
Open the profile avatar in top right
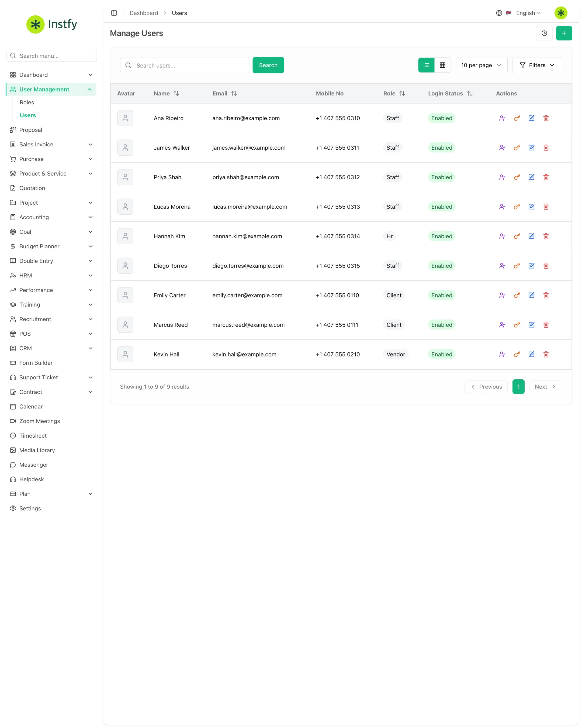tap(560, 13)
